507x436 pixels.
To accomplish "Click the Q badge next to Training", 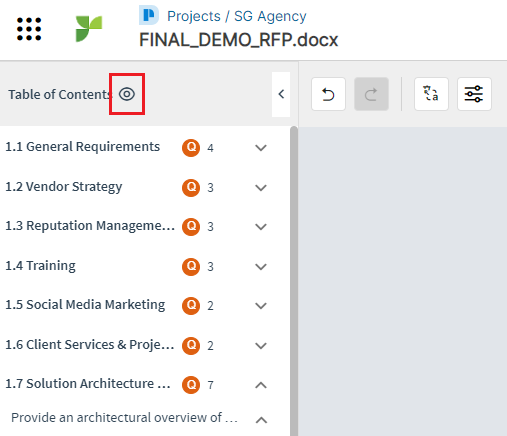I will (191, 267).
